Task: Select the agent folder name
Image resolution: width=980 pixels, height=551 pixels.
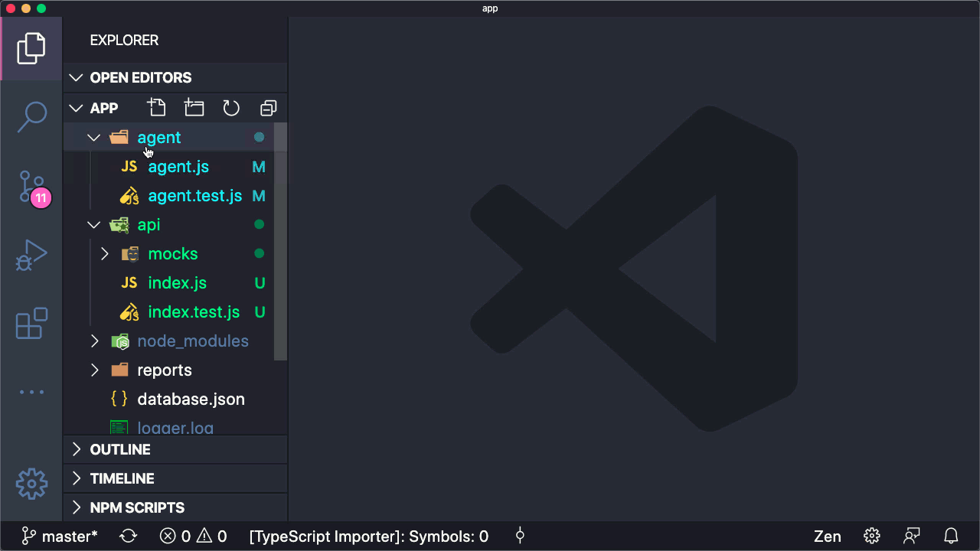Action: (x=159, y=138)
